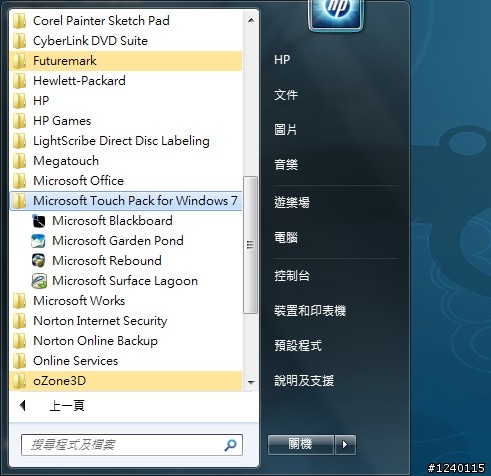Screen dimensions: 491x476
Task: Click folder icon beside Norton Internet Security
Action: (19, 321)
